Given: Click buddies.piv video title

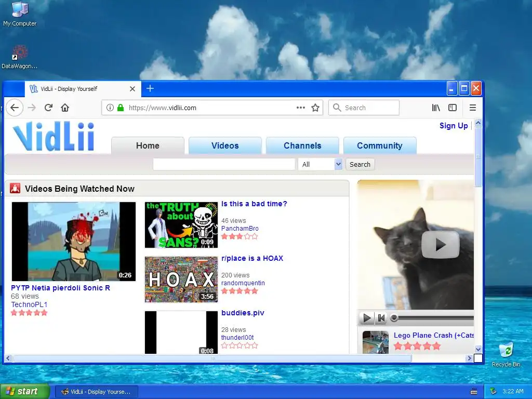Looking at the screenshot, I should point(243,313).
